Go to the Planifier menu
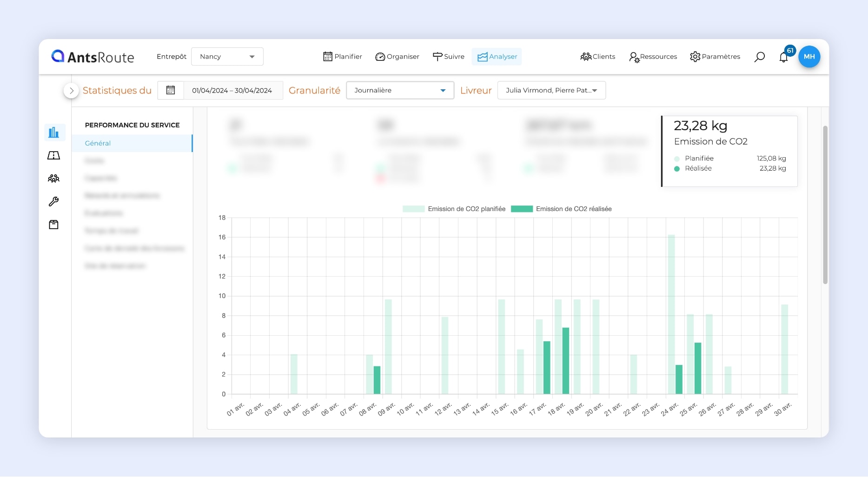Screen dimensions: 868x477 [x=343, y=57]
